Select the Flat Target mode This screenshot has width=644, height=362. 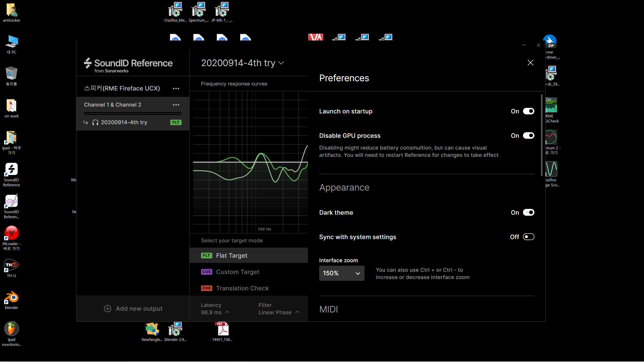point(249,255)
